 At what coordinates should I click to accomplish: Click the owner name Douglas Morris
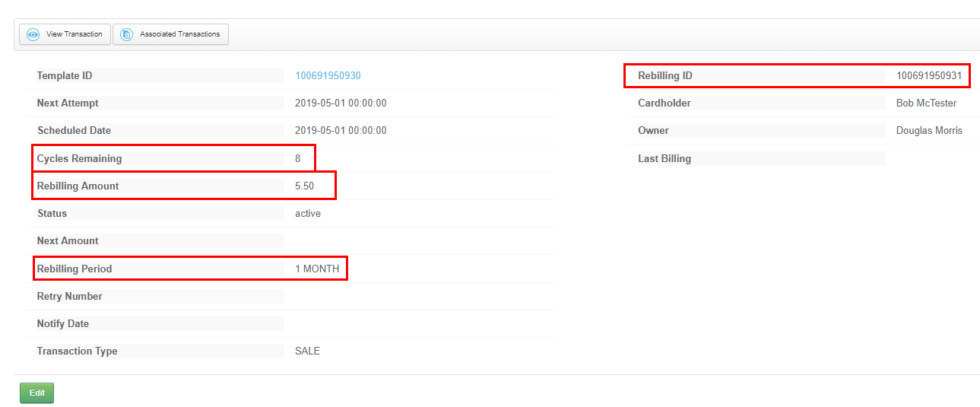929,130
